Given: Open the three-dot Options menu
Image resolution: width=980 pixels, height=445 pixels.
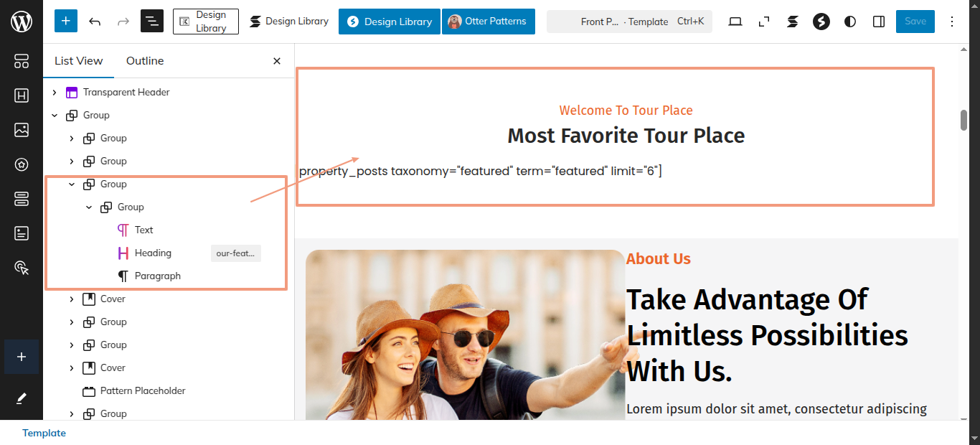Looking at the screenshot, I should [x=952, y=22].
